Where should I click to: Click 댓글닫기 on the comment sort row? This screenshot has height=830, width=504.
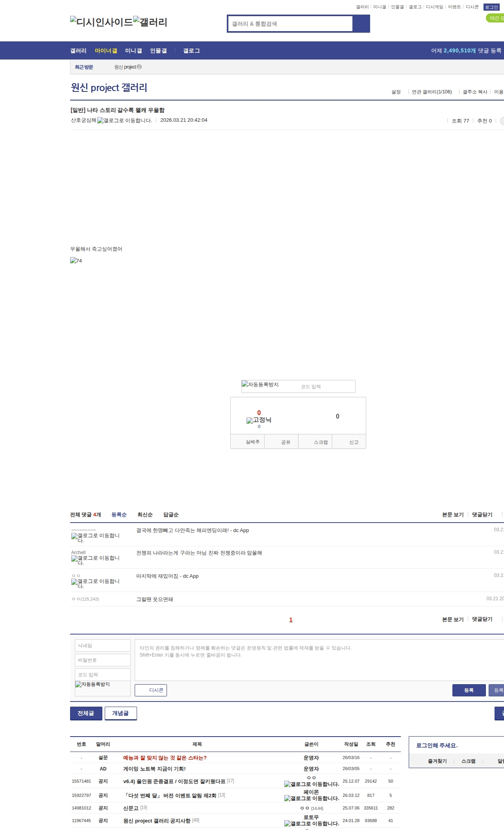482,515
